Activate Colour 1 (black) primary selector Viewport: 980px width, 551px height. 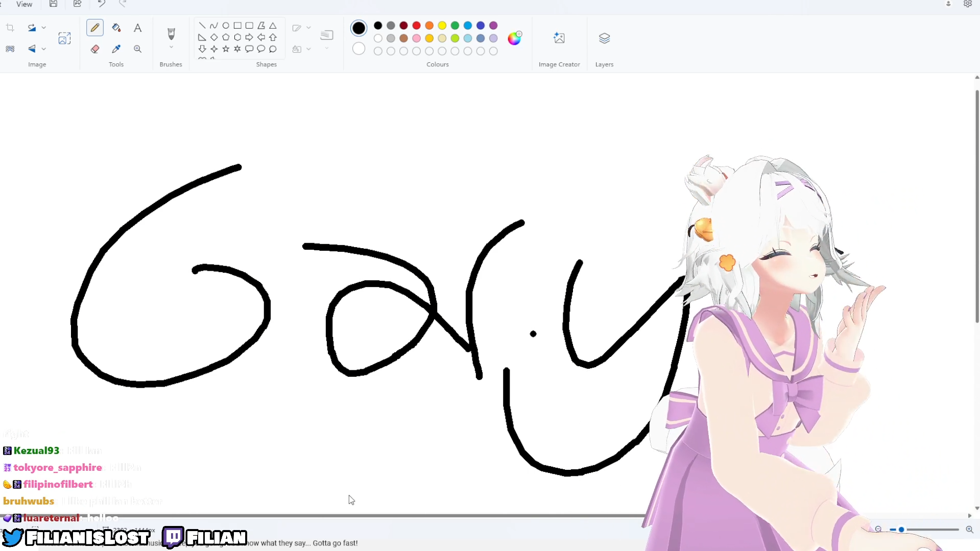point(359,28)
